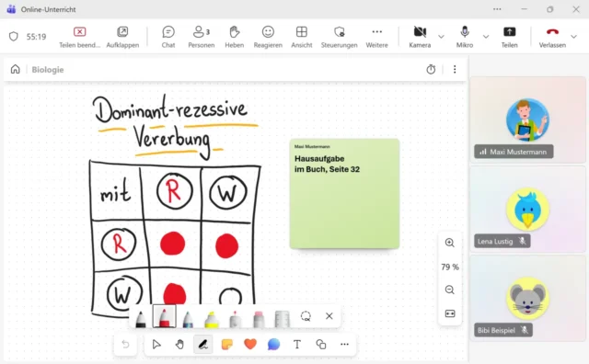Expand the Kamera options arrow
Viewport: 589px width, 364px height.
441,37
